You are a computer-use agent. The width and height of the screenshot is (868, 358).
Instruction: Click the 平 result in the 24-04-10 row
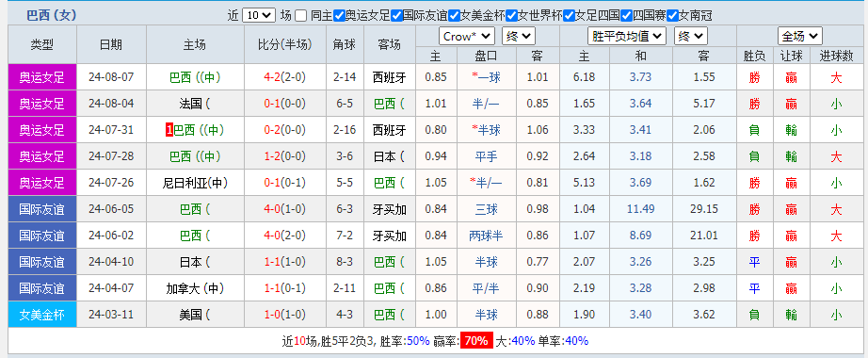point(755,262)
